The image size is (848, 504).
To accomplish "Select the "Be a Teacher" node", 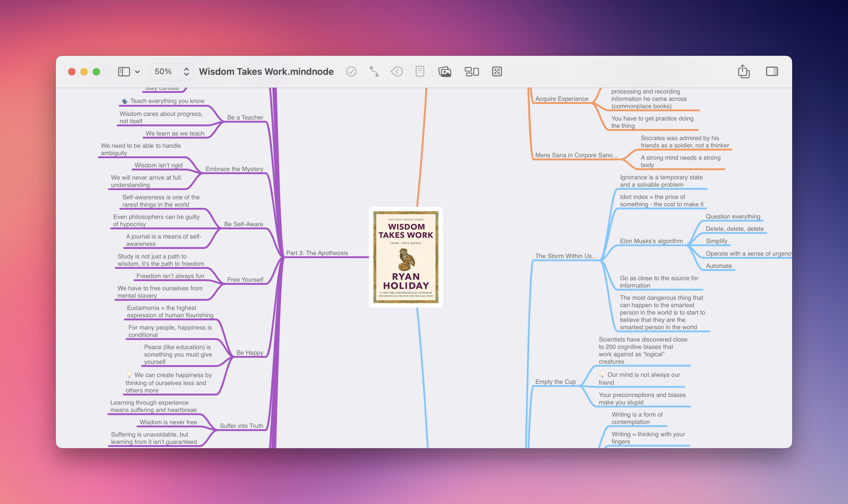I will click(245, 117).
